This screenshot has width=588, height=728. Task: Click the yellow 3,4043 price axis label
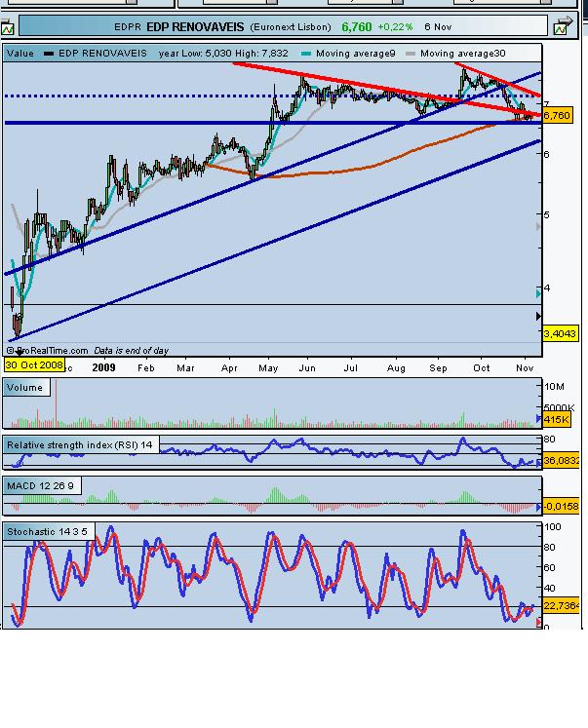pos(560,333)
